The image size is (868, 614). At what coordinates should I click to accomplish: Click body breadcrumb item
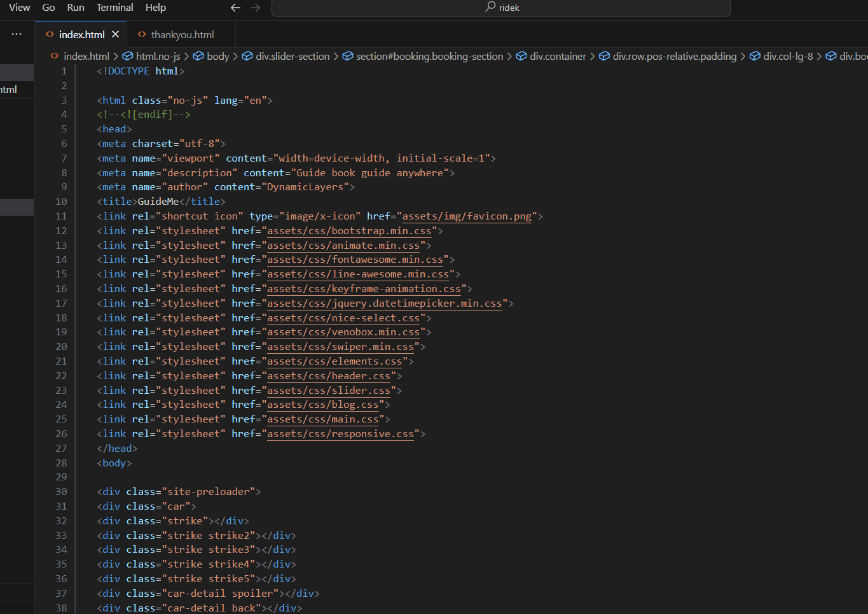tap(218, 57)
